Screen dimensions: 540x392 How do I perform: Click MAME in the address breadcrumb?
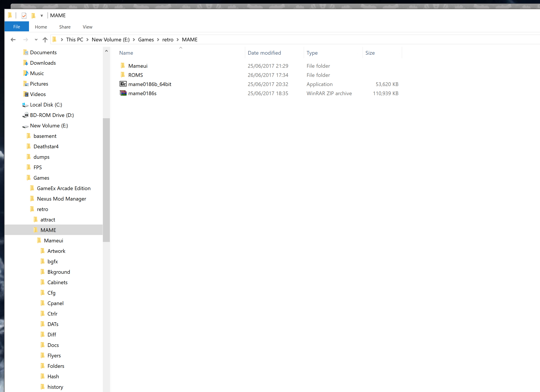coord(190,39)
